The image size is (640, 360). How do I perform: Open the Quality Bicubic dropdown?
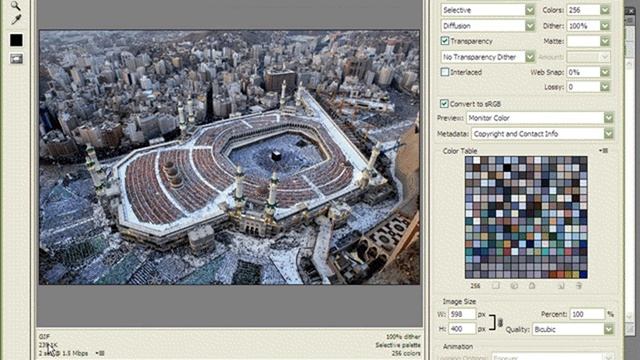tap(573, 329)
